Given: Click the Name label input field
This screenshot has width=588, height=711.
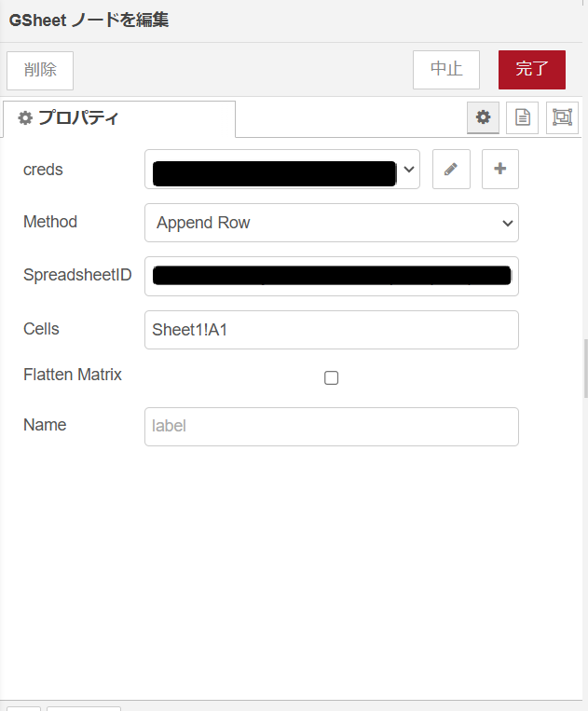Looking at the screenshot, I should [x=332, y=426].
